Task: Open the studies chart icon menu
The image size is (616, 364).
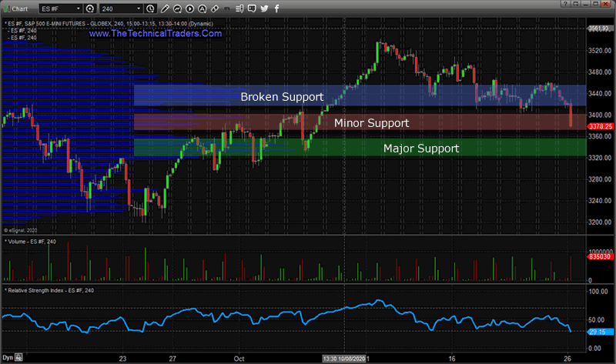Action: pos(177,8)
